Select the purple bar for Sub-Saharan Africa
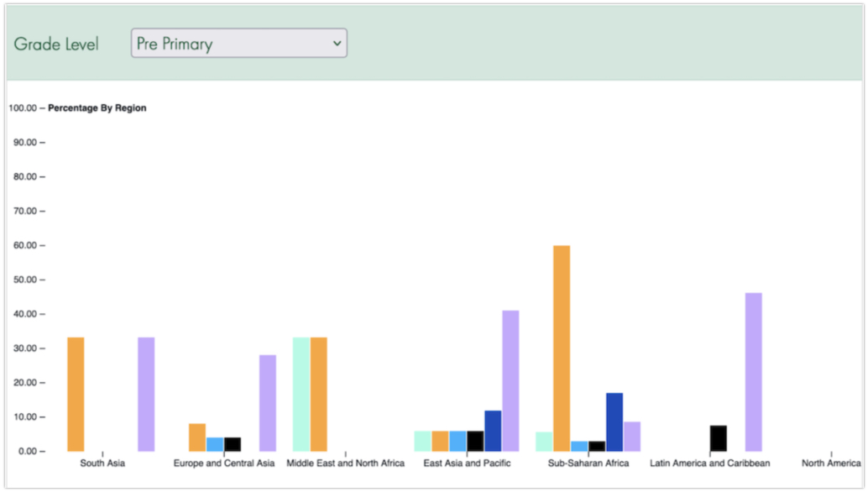 tap(633, 437)
